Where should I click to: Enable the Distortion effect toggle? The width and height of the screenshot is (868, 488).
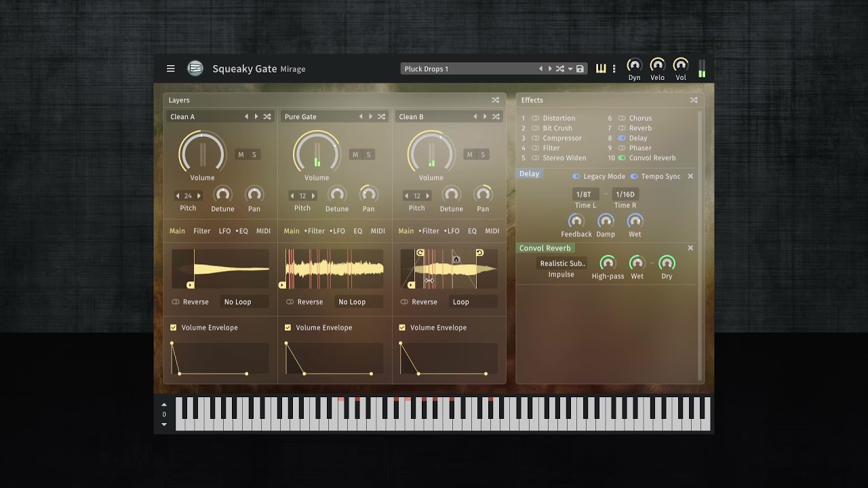click(x=536, y=118)
